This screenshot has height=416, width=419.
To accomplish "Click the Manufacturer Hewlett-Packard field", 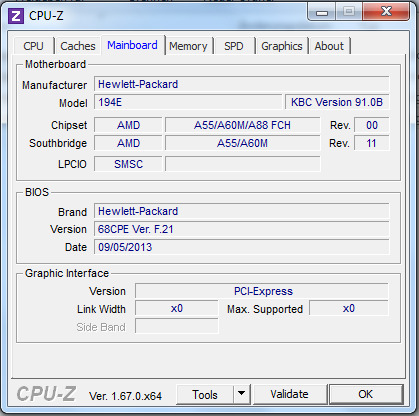I will [x=242, y=84].
